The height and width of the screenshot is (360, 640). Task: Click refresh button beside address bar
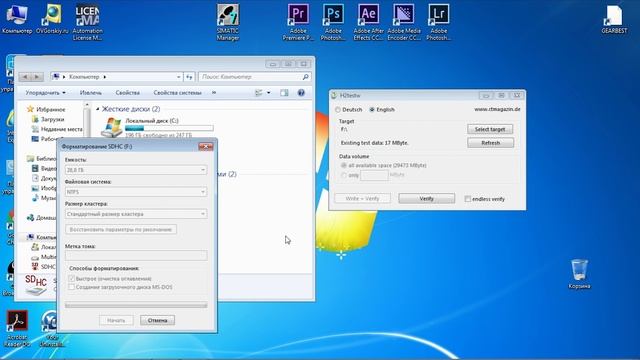(x=189, y=77)
